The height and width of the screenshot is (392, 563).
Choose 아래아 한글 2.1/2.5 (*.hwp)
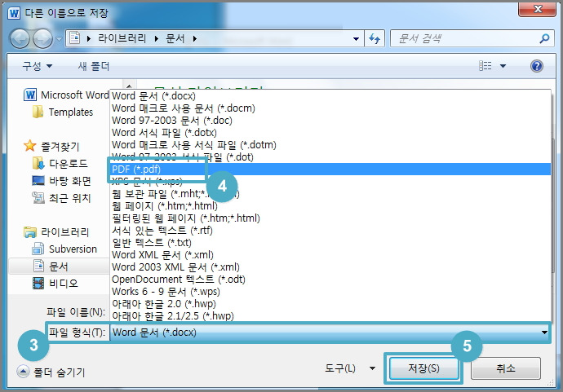(x=330, y=315)
